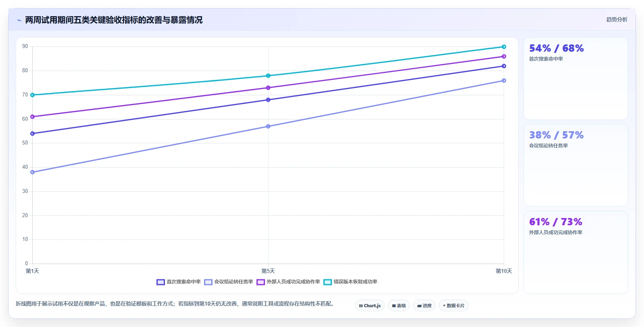
Task: Click the 外部人员成功完成协作率 point at 第10天
Action: [x=504, y=57]
